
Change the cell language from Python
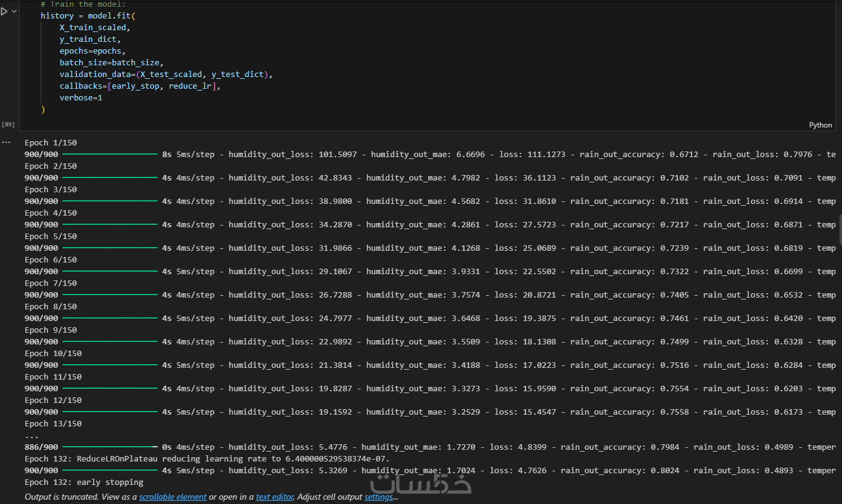(820, 125)
